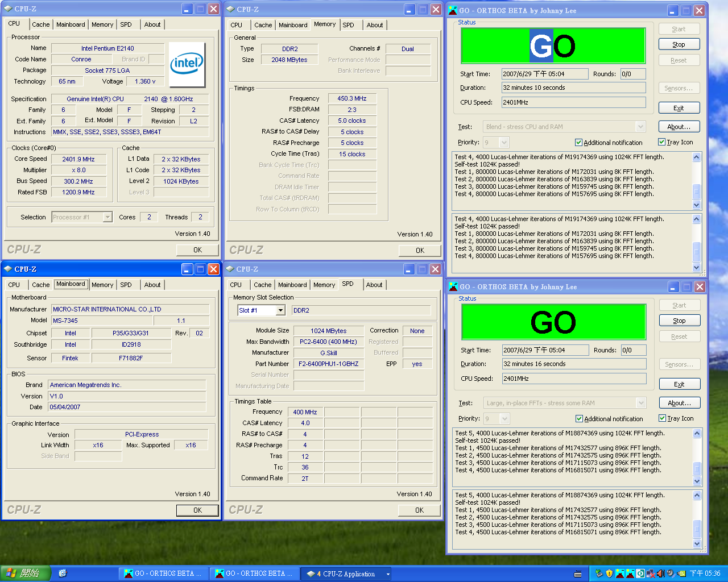Click the disconnected network tray icon
The height and width of the screenshot is (582, 728).
651,573
